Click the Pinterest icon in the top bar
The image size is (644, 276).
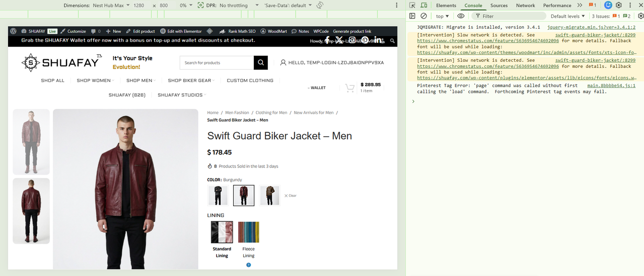(x=365, y=40)
